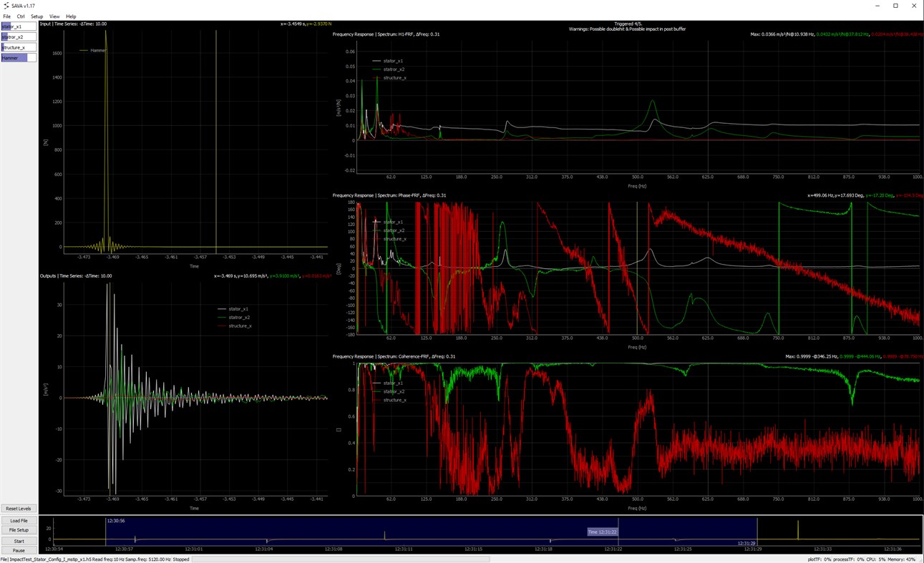Open the Ctrl menu
This screenshot has width=924, height=563.
21,16
